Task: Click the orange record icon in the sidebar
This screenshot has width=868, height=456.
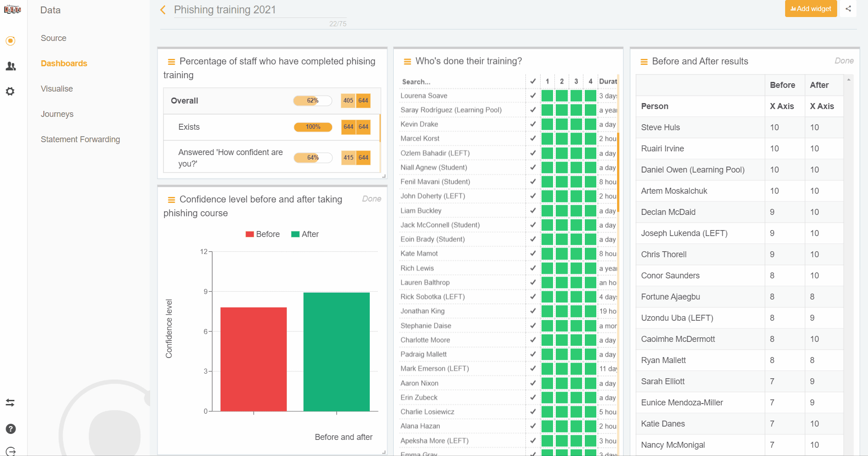Action: (x=10, y=41)
